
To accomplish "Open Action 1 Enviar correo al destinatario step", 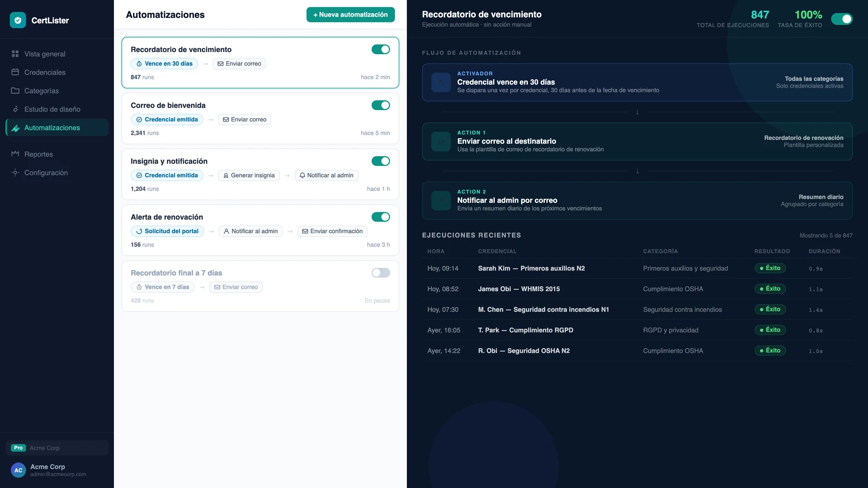I will [637, 142].
